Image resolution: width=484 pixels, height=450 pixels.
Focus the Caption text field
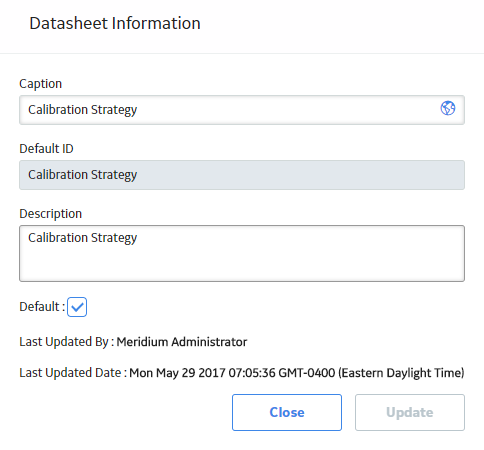click(242, 110)
